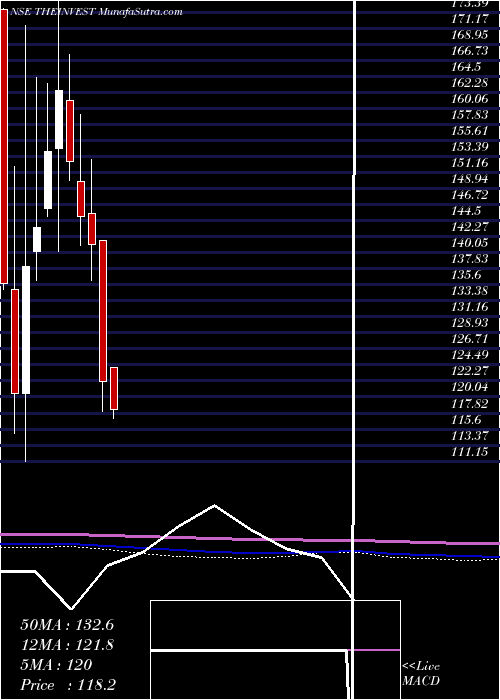Viewport: 500px width, 700px height.
Task: Click the 151.16 price axis label
Action: [x=469, y=162]
